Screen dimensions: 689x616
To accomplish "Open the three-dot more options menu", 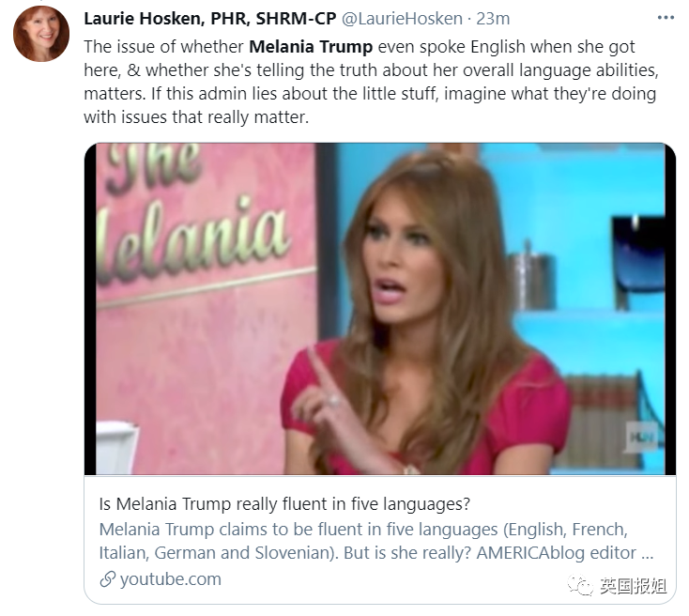I will (666, 18).
